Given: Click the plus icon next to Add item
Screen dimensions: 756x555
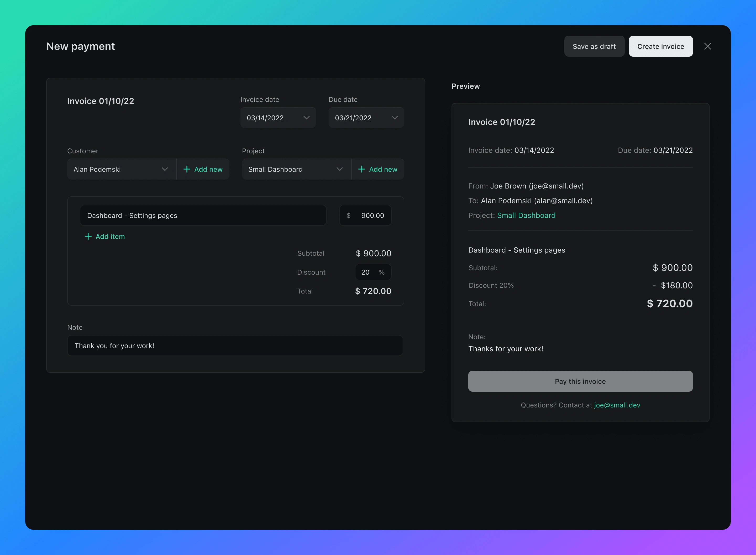Looking at the screenshot, I should pos(88,236).
